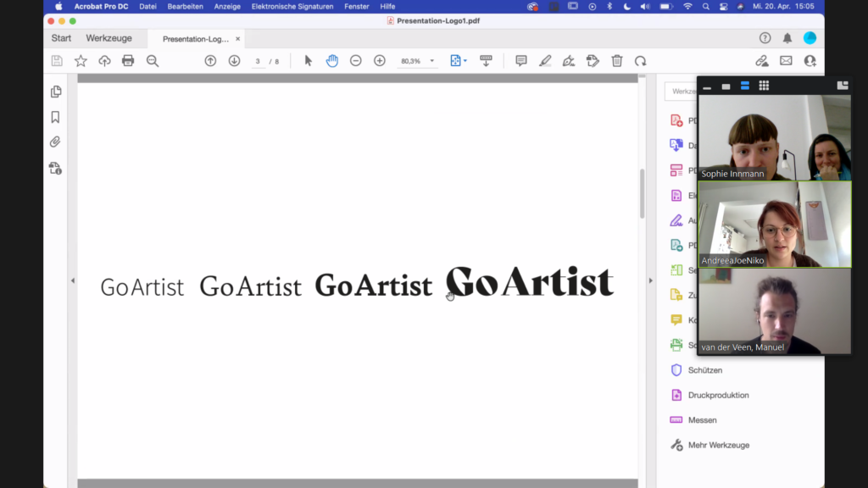Open the Anzeige menu

click(x=227, y=7)
